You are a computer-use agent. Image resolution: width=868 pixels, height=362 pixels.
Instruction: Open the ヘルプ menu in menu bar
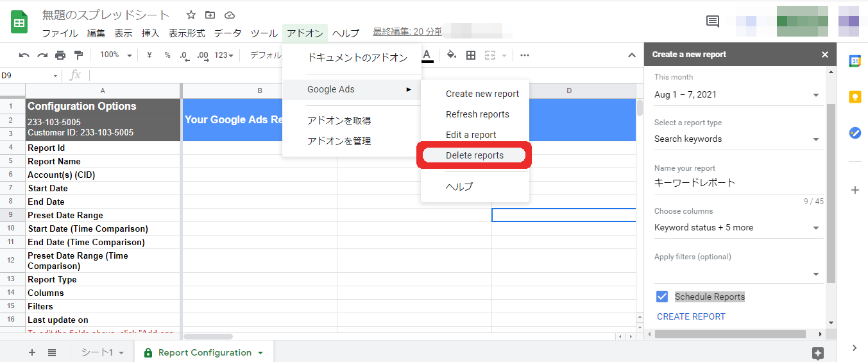[346, 33]
